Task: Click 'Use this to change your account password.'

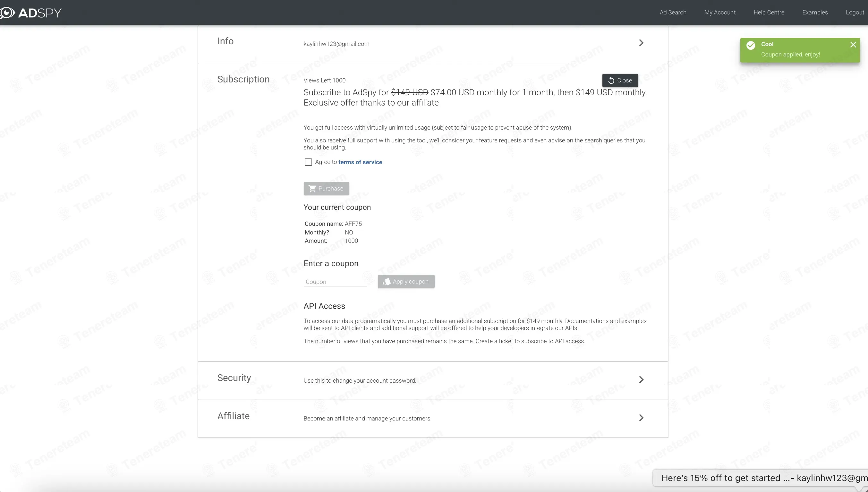Action: tap(360, 380)
